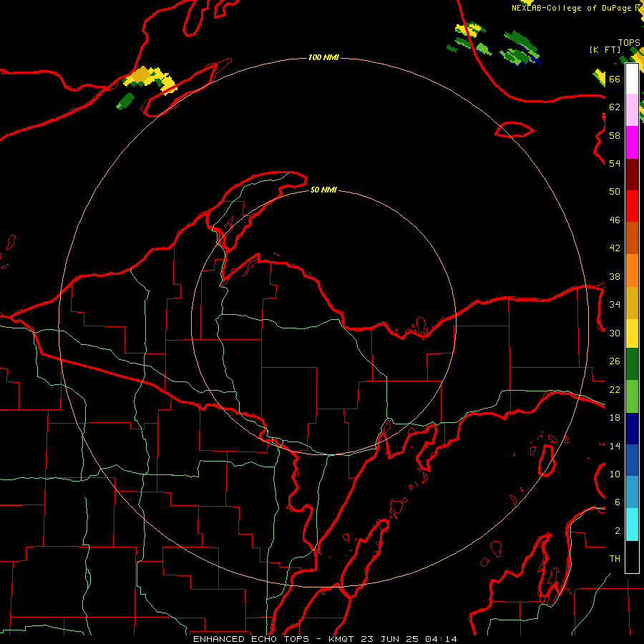Click the '30' legend value

615,333
